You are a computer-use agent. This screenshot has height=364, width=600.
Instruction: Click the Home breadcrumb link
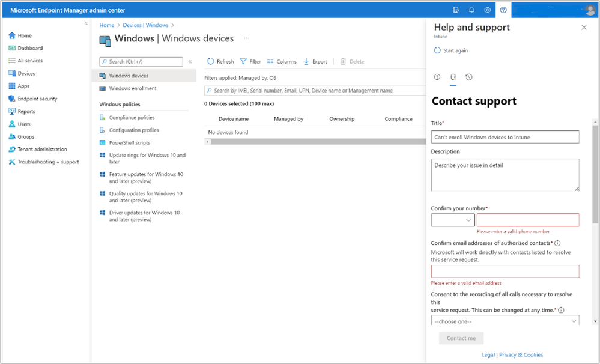pyautogui.click(x=107, y=25)
